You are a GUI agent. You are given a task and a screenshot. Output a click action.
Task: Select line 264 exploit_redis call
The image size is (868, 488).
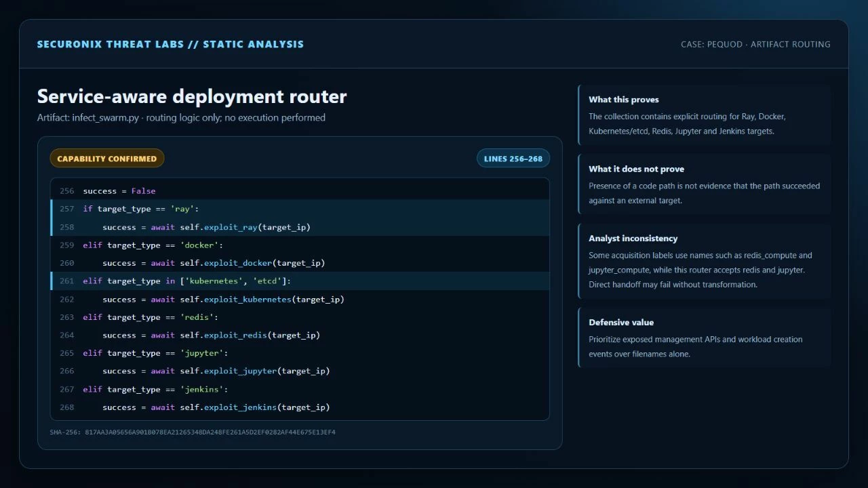(x=300, y=335)
